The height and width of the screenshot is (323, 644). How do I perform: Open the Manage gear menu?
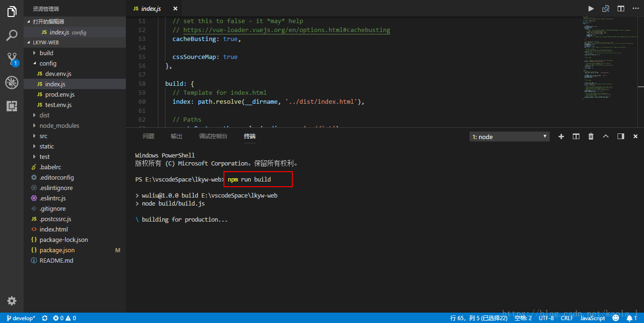coord(12,301)
